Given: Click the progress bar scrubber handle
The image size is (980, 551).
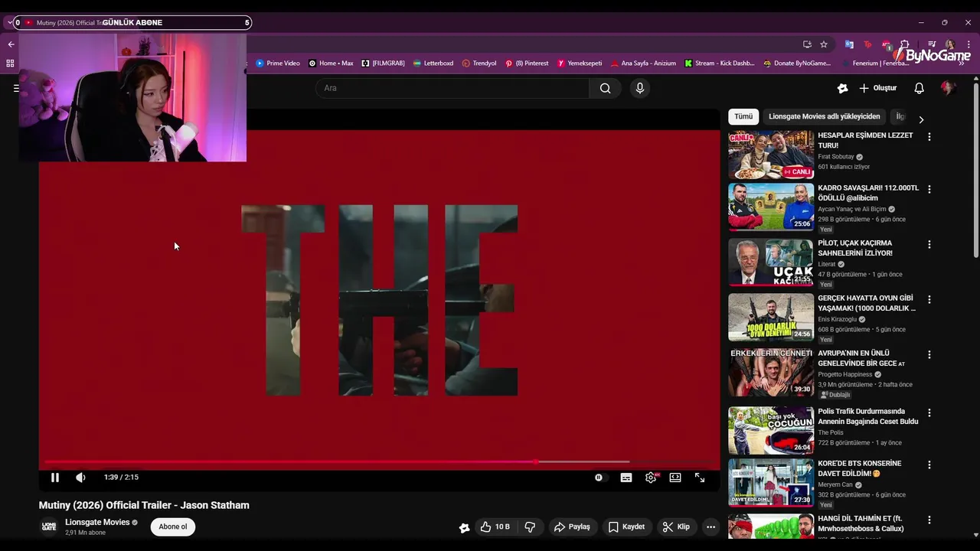Looking at the screenshot, I should (x=536, y=461).
